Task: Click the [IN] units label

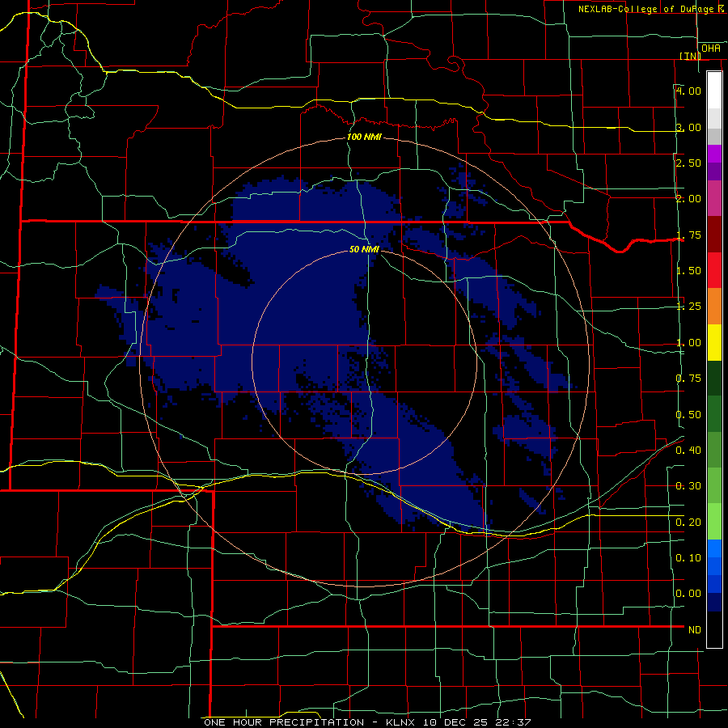Action: tap(691, 56)
